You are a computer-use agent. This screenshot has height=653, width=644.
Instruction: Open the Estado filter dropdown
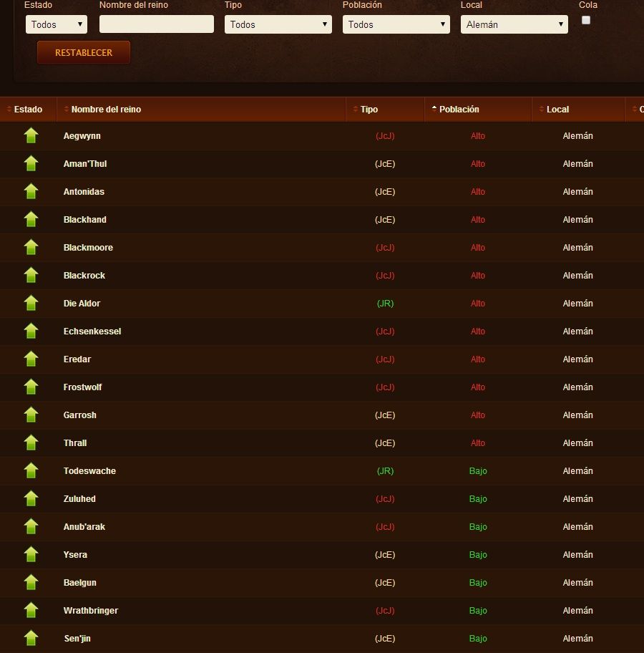(x=57, y=24)
